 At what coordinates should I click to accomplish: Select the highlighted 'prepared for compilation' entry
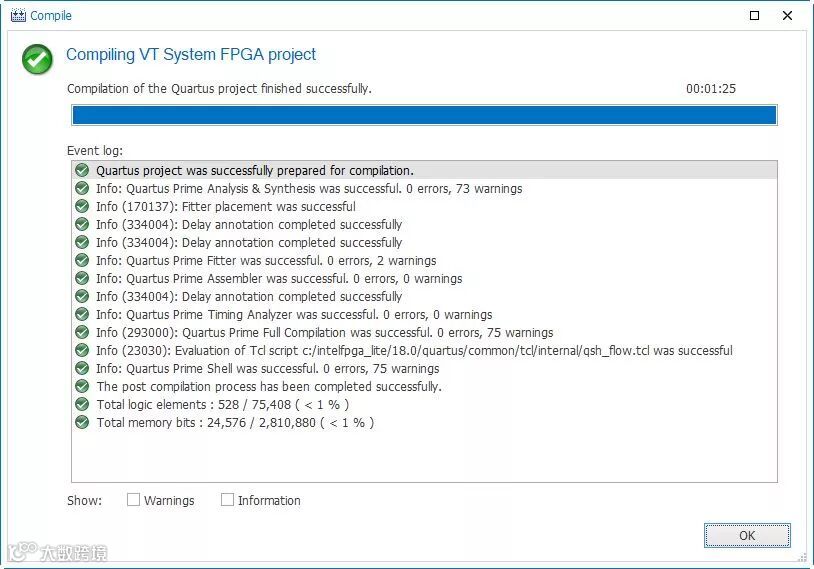(x=255, y=171)
